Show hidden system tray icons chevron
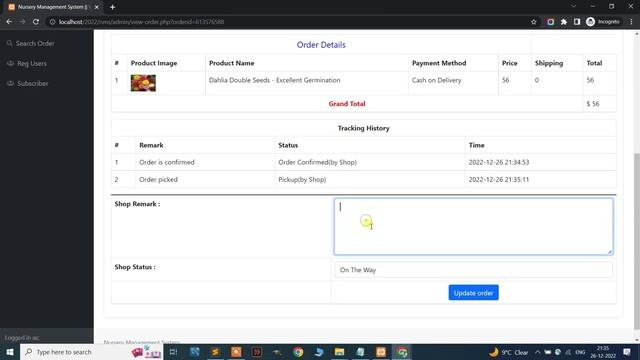 click(x=538, y=352)
